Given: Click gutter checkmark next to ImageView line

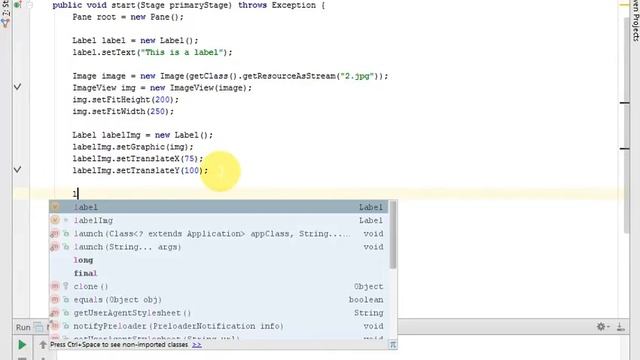Looking at the screenshot, I should [18, 87].
